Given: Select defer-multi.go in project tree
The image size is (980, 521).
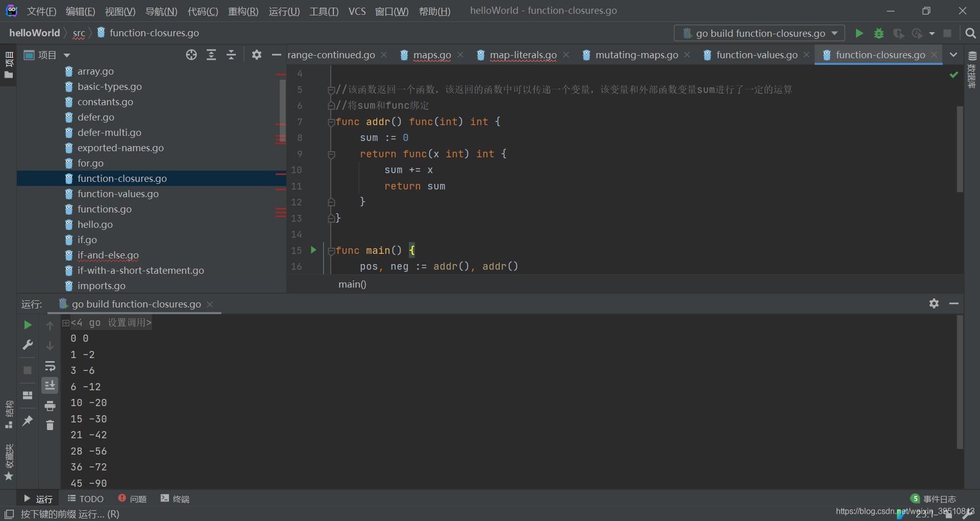Looking at the screenshot, I should pos(109,132).
